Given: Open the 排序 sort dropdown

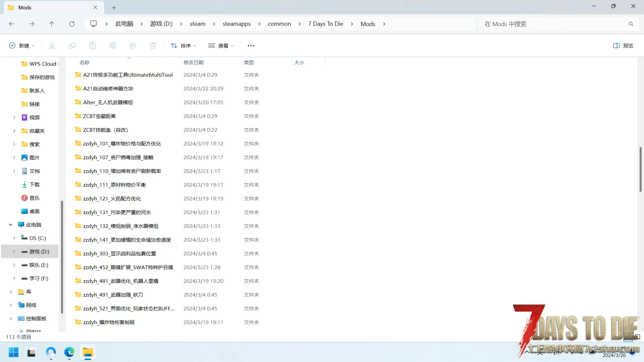Looking at the screenshot, I should coord(183,46).
